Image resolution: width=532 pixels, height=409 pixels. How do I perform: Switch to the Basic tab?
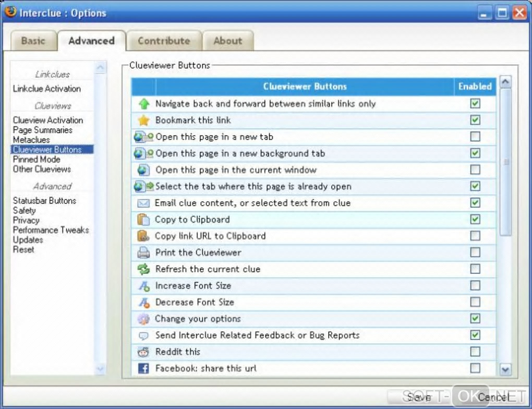pos(33,41)
